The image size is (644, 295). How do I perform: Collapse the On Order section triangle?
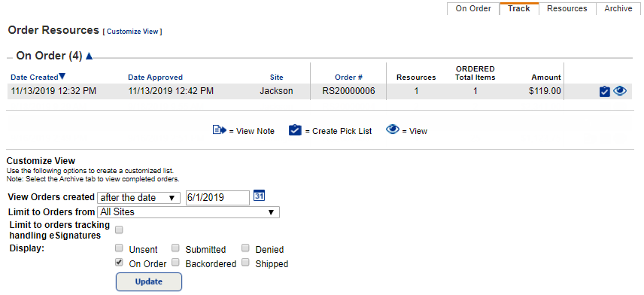tap(89, 56)
